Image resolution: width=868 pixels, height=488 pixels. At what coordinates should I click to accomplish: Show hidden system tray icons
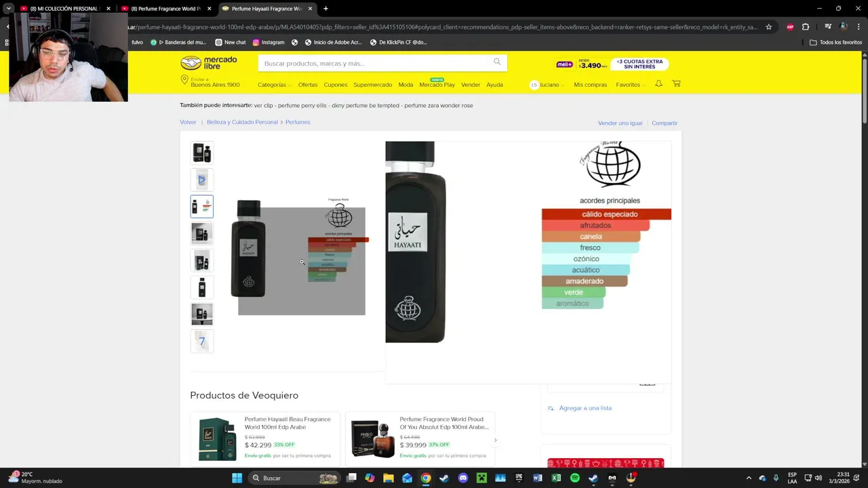[x=749, y=478]
